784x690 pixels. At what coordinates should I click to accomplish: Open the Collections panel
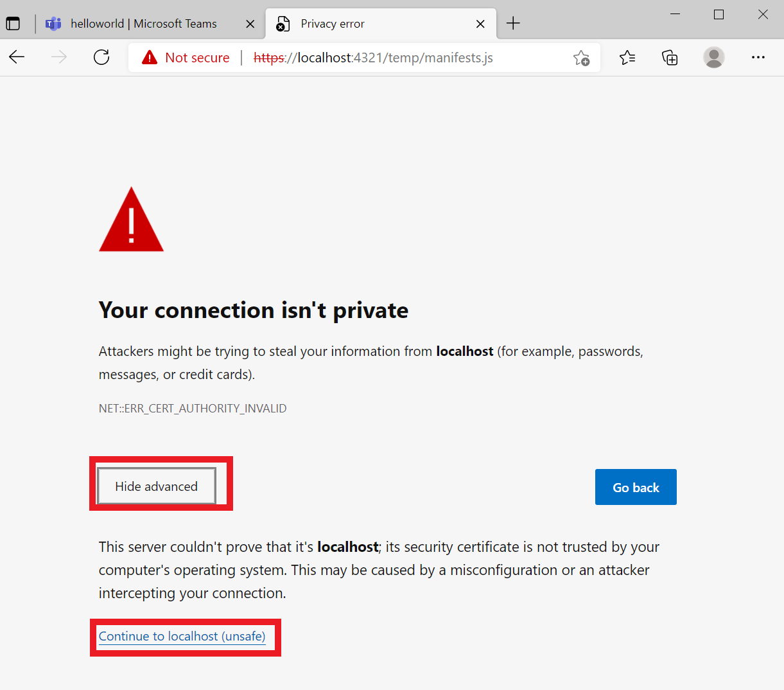(670, 57)
